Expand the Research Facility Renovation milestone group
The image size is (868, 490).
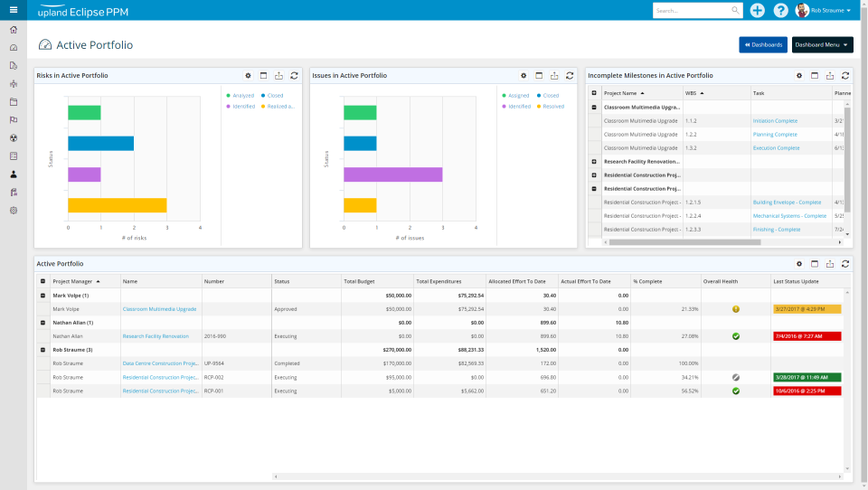(594, 162)
